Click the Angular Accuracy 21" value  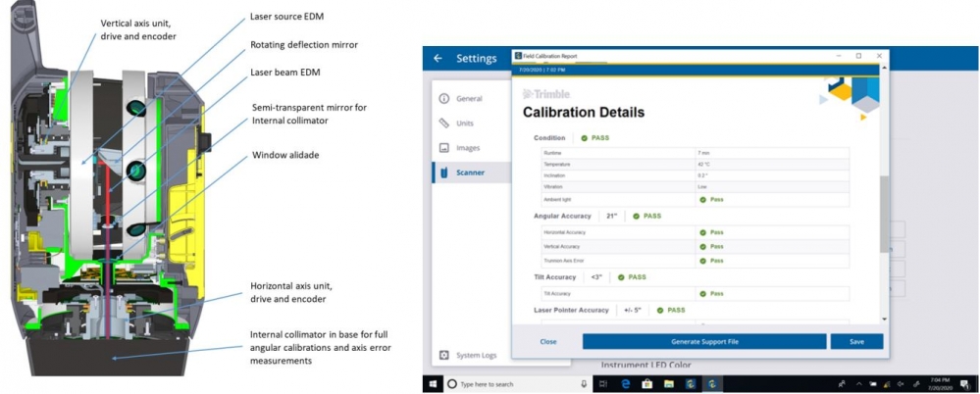point(612,216)
